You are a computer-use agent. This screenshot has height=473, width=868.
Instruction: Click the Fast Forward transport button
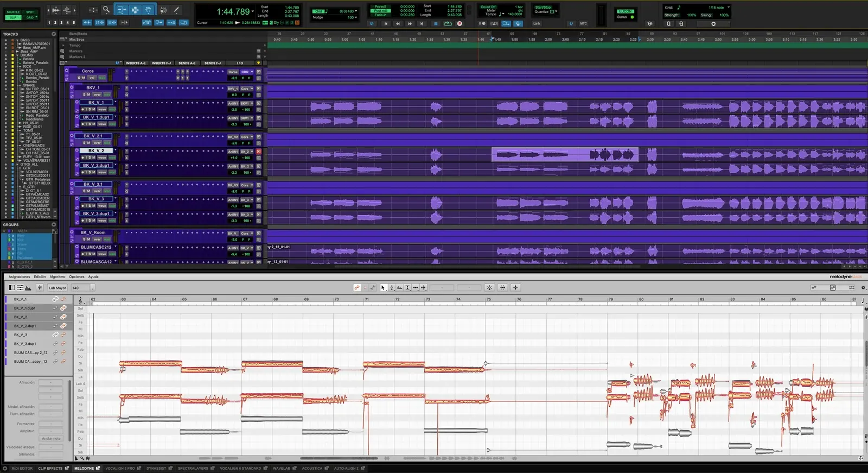[x=410, y=23]
